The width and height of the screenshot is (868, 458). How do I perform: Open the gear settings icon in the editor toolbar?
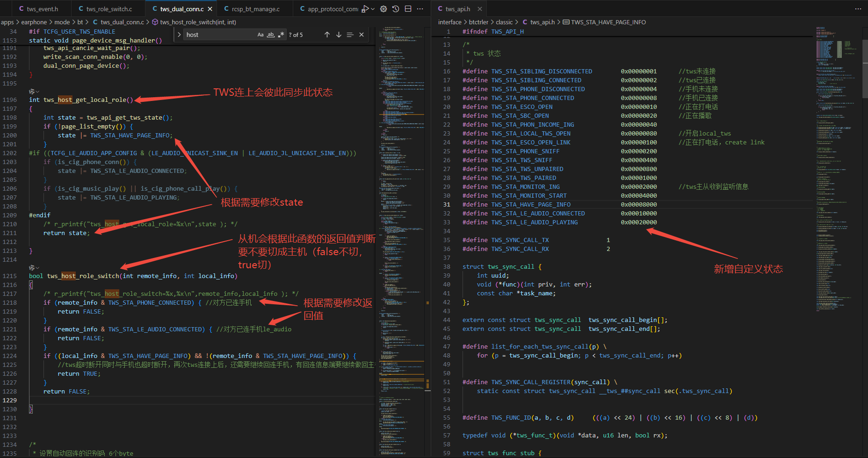click(383, 9)
